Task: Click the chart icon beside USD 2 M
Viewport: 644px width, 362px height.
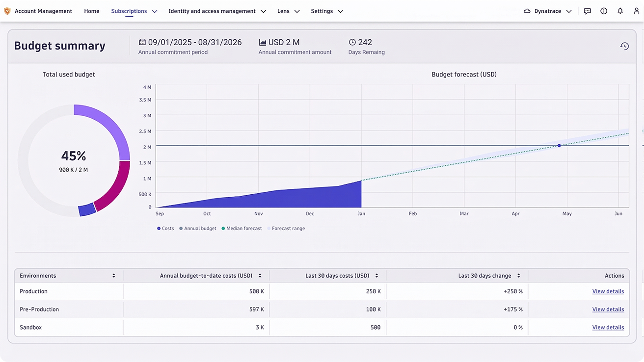Action: (x=263, y=42)
